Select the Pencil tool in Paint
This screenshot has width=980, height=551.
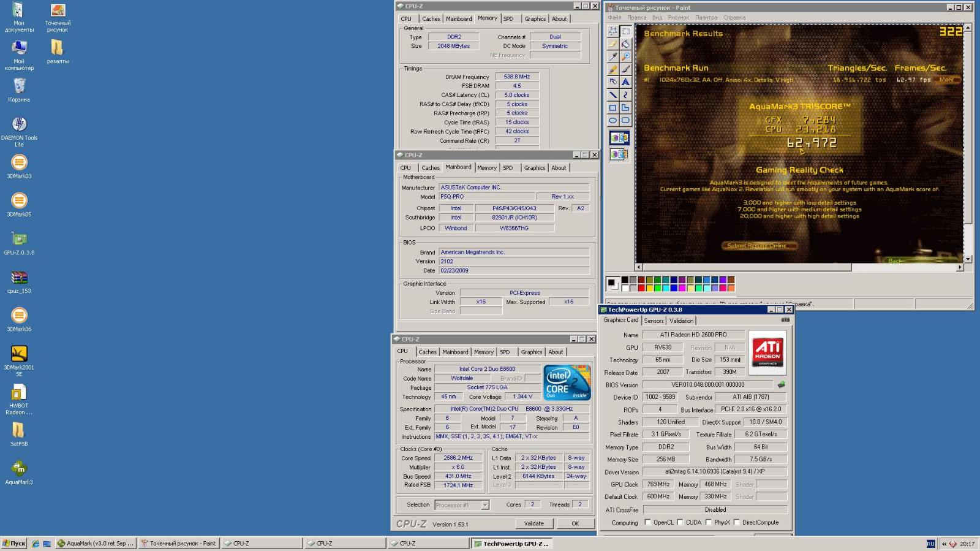(612, 69)
